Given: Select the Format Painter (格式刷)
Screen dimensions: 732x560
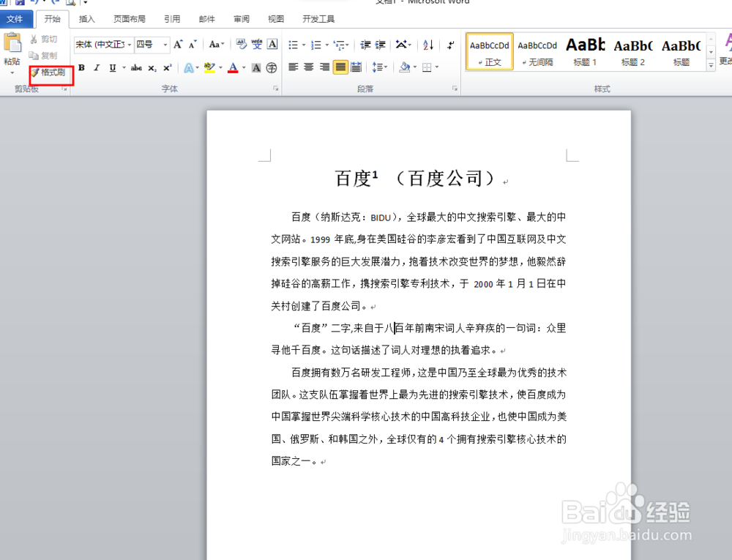Looking at the screenshot, I should pyautogui.click(x=48, y=72).
